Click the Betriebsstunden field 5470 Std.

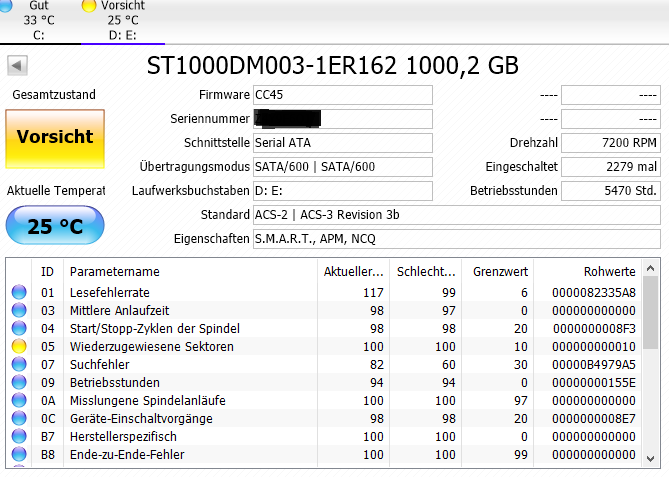coord(611,190)
